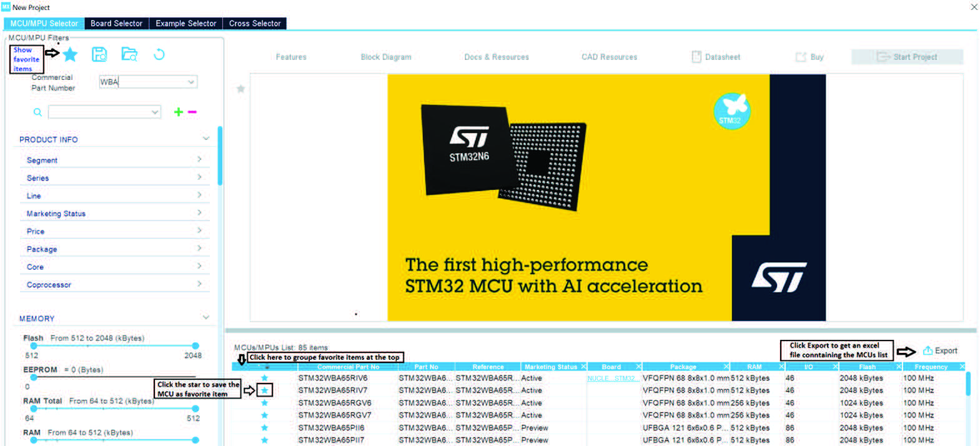Click the RAM Total slider minimum handle at 64
This screenshot has height=446, width=980.
pyautogui.click(x=34, y=409)
